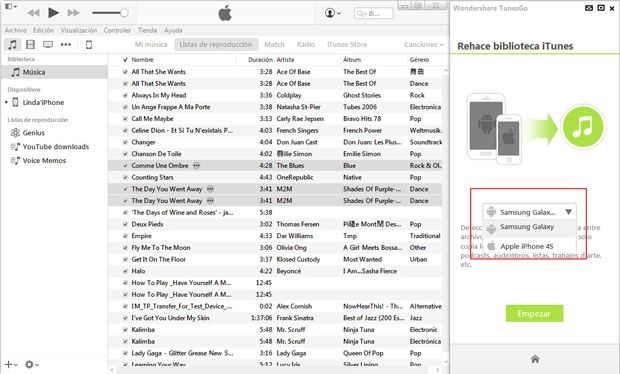Open the Samsung Galaxy device dropdown

(529, 212)
